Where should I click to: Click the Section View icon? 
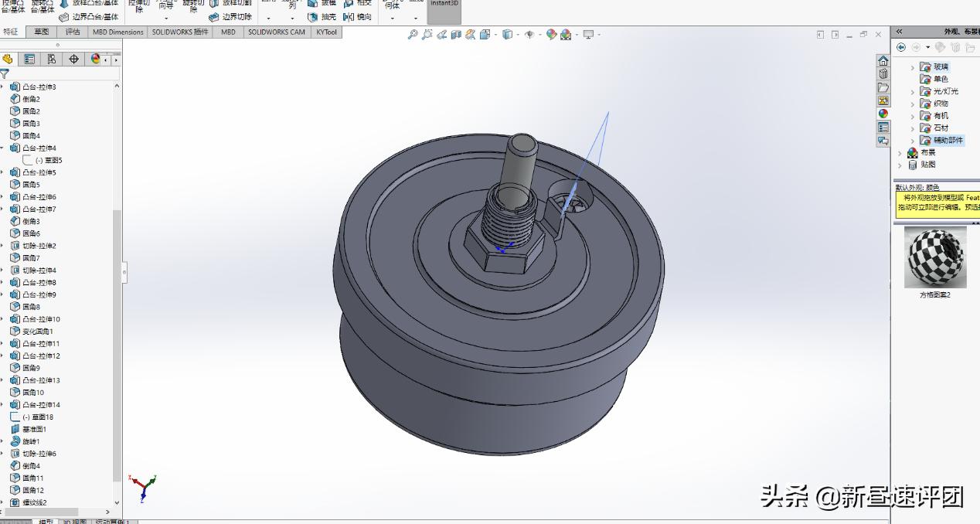coord(456,35)
